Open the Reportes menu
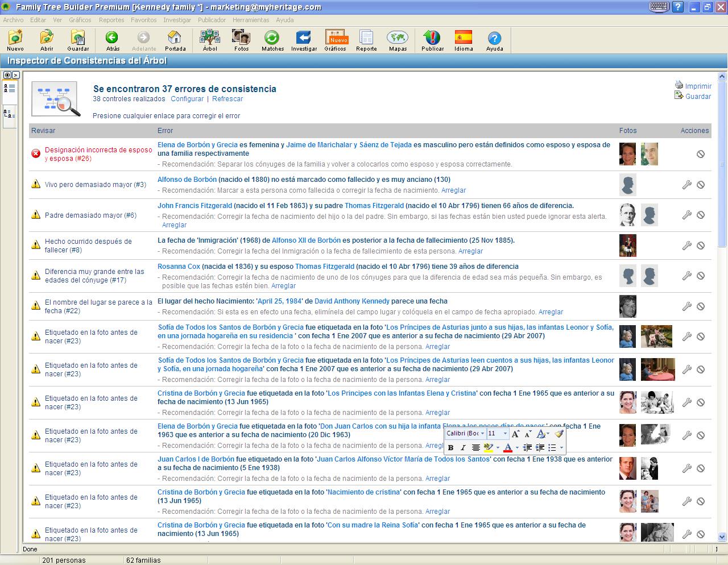Screen dimensions: 728x565 (x=111, y=20)
